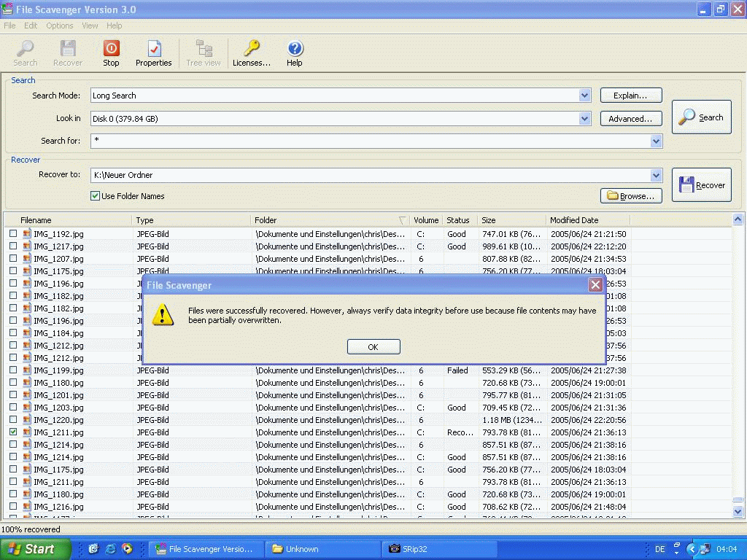Click the large Search button
The height and width of the screenshot is (560, 747).
[x=701, y=117]
